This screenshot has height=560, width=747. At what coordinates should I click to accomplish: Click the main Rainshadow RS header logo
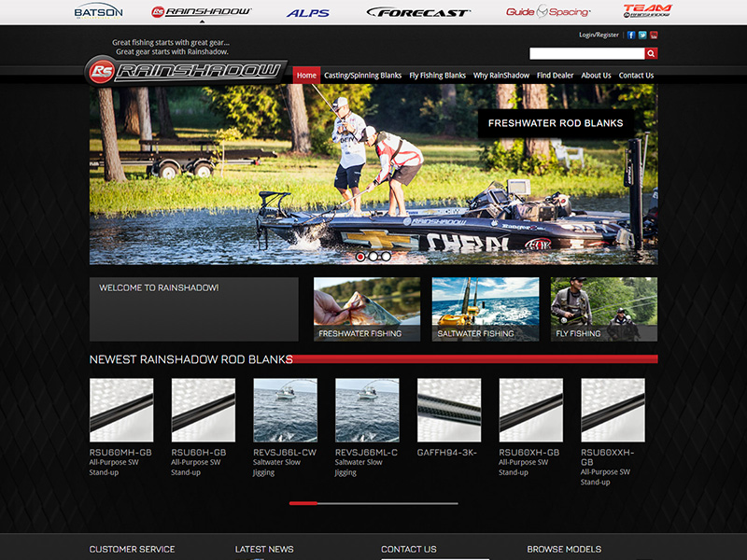click(186, 71)
